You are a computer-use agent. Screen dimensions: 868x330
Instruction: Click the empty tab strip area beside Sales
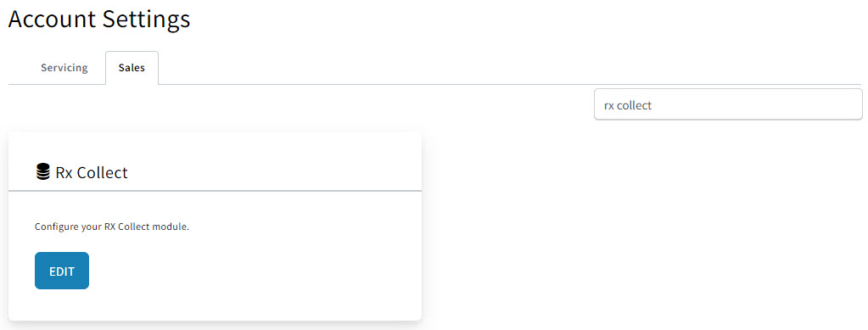(498, 68)
